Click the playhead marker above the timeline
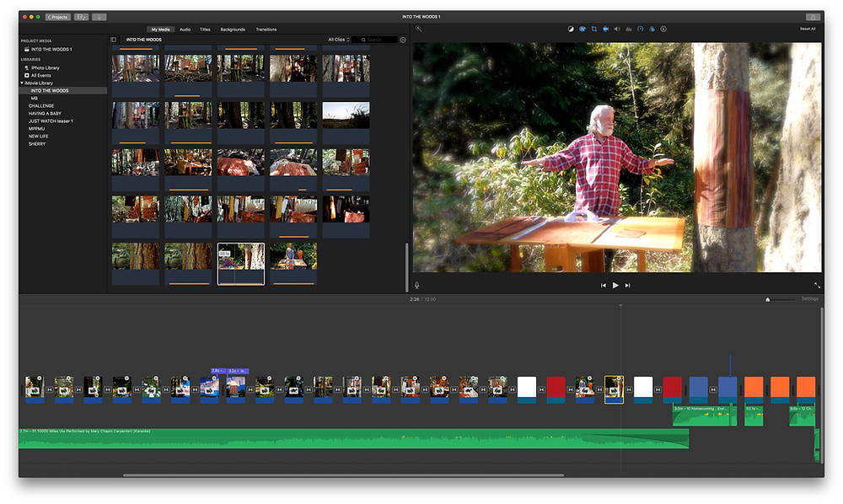The height and width of the screenshot is (504, 843). pyautogui.click(x=620, y=306)
